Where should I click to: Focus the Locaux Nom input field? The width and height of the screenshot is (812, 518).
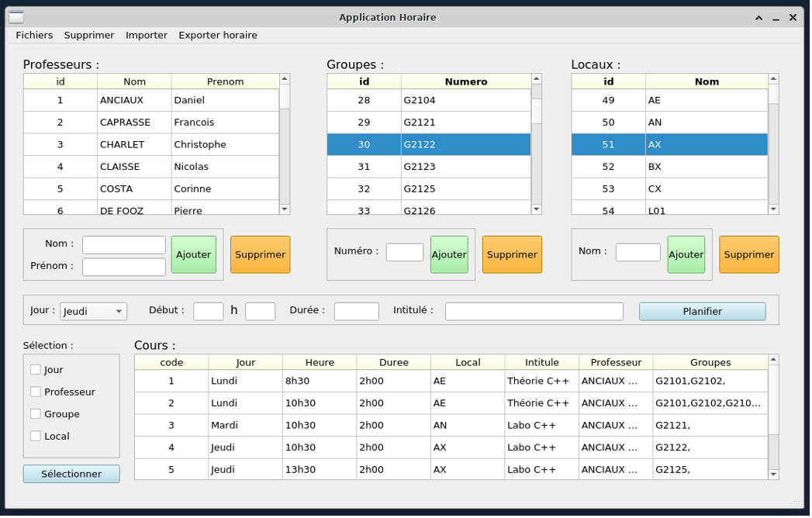tap(638, 253)
